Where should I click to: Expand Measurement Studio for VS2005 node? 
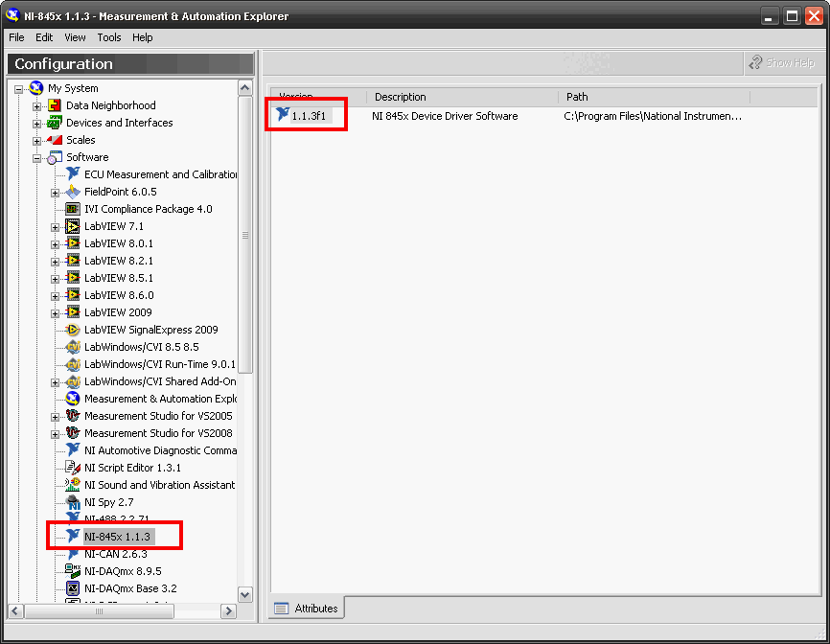coord(55,417)
